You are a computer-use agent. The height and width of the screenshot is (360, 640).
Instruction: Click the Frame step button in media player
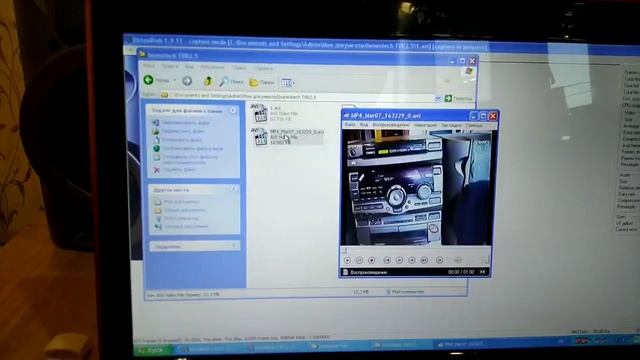point(440,260)
